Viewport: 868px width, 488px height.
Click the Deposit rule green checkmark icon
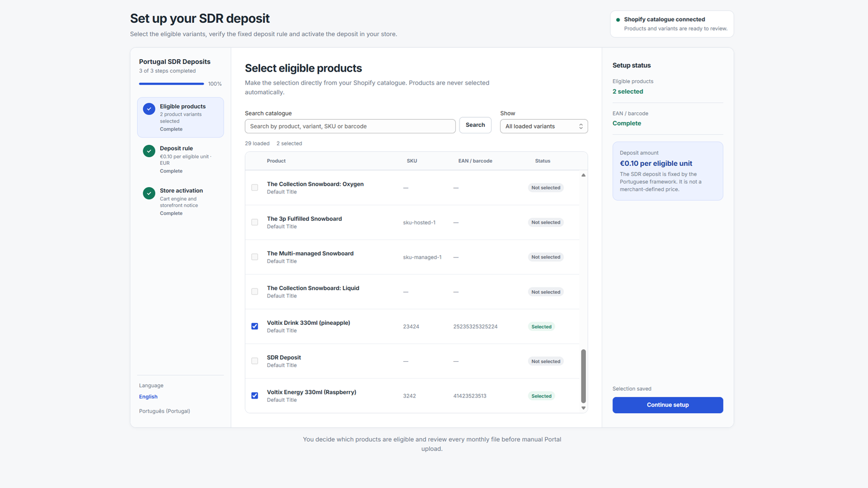(x=149, y=151)
